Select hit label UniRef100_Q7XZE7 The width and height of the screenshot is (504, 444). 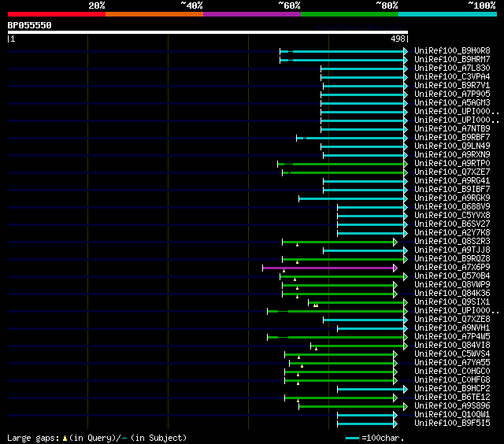click(452, 172)
